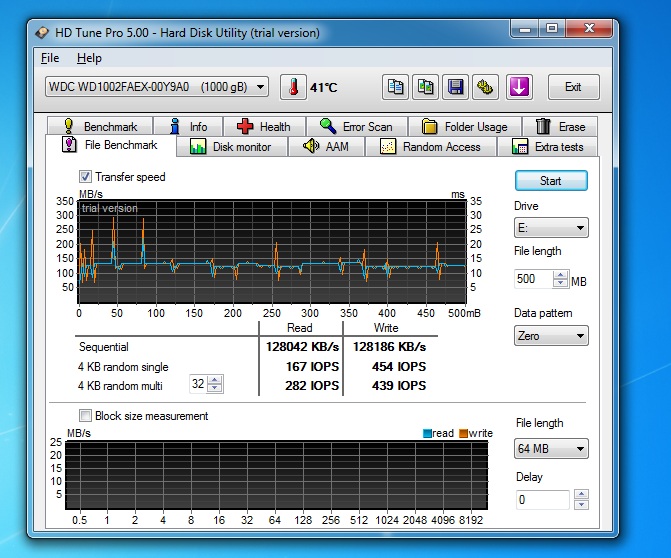This screenshot has height=558, width=671.
Task: Click the Delay input field
Action: (x=542, y=500)
